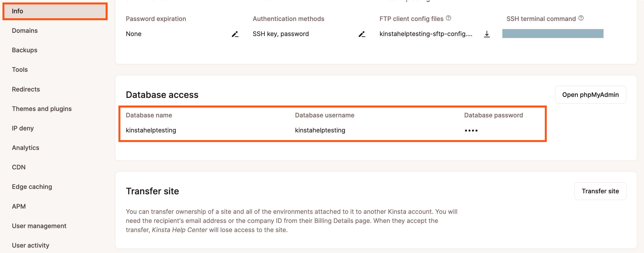Reveal the hidden database password
The height and width of the screenshot is (253, 644).
pyautogui.click(x=471, y=130)
